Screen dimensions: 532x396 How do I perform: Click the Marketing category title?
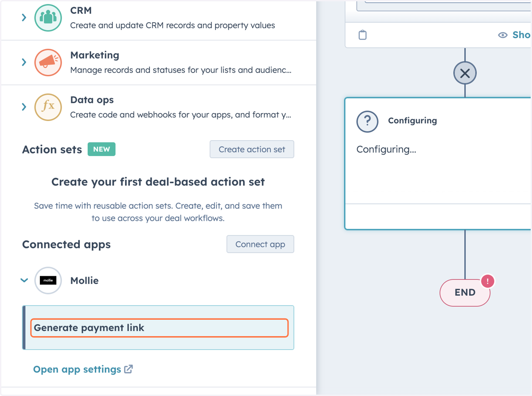pyautogui.click(x=95, y=55)
